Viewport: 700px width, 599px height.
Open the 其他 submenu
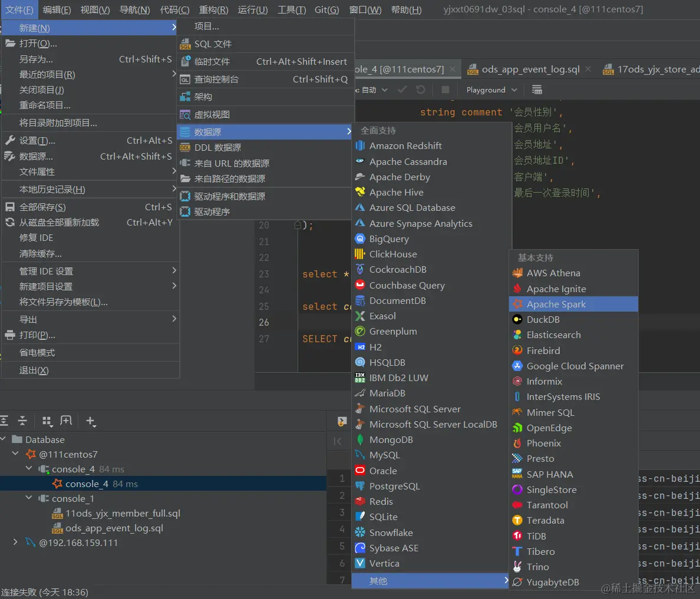pyautogui.click(x=430, y=581)
